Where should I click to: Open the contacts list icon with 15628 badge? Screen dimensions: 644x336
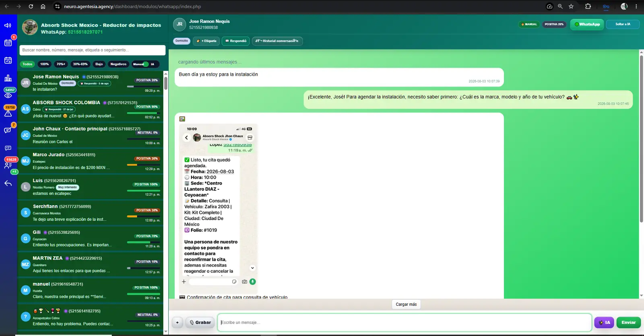[x=8, y=165]
